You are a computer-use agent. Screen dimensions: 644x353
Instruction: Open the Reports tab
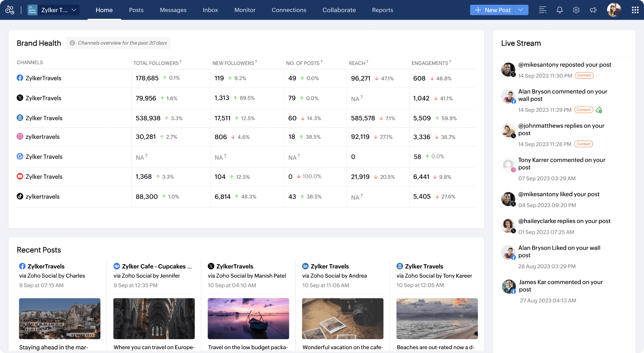pos(382,10)
